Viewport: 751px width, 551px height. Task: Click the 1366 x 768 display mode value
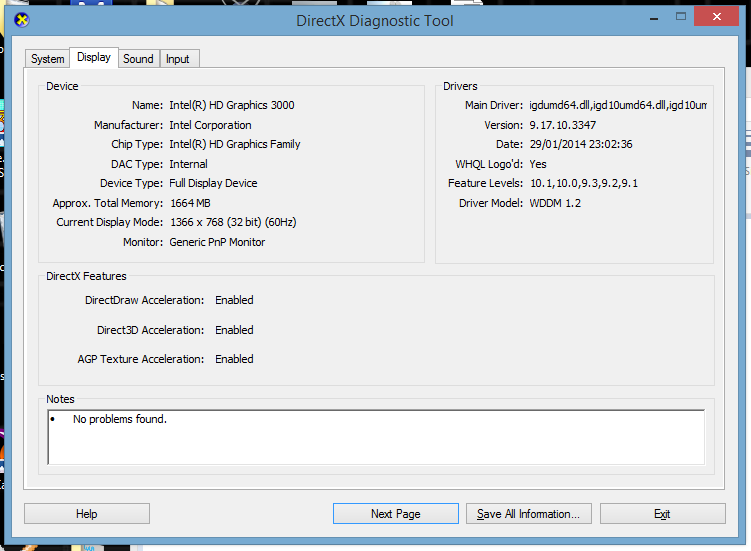(233, 222)
